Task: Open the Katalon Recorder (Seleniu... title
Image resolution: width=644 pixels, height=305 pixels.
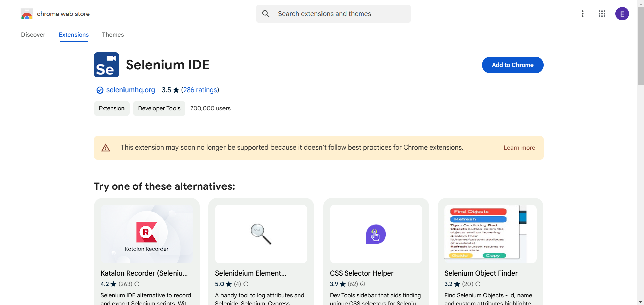Action: [144, 273]
